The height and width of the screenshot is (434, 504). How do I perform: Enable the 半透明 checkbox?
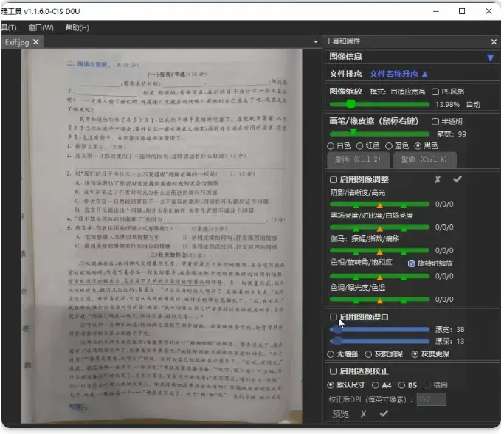[x=435, y=122]
